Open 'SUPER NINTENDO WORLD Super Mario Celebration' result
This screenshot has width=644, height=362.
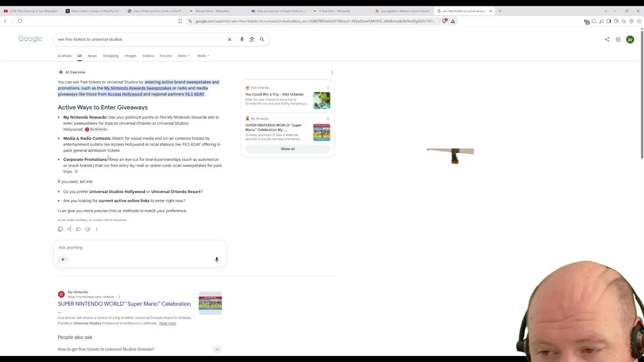click(x=124, y=304)
